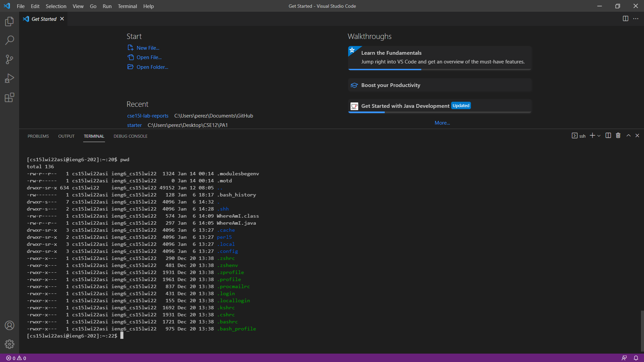Click the Accounts icon

9,325
